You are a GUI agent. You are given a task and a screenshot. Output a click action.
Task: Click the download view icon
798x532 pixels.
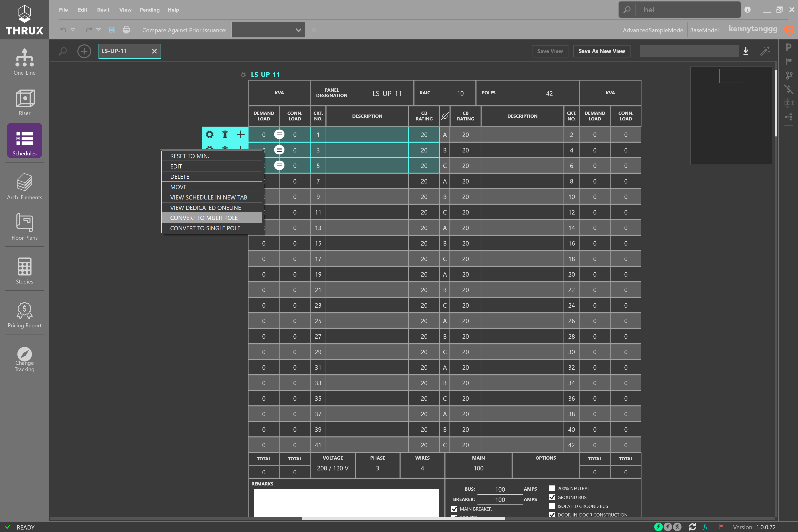point(746,51)
